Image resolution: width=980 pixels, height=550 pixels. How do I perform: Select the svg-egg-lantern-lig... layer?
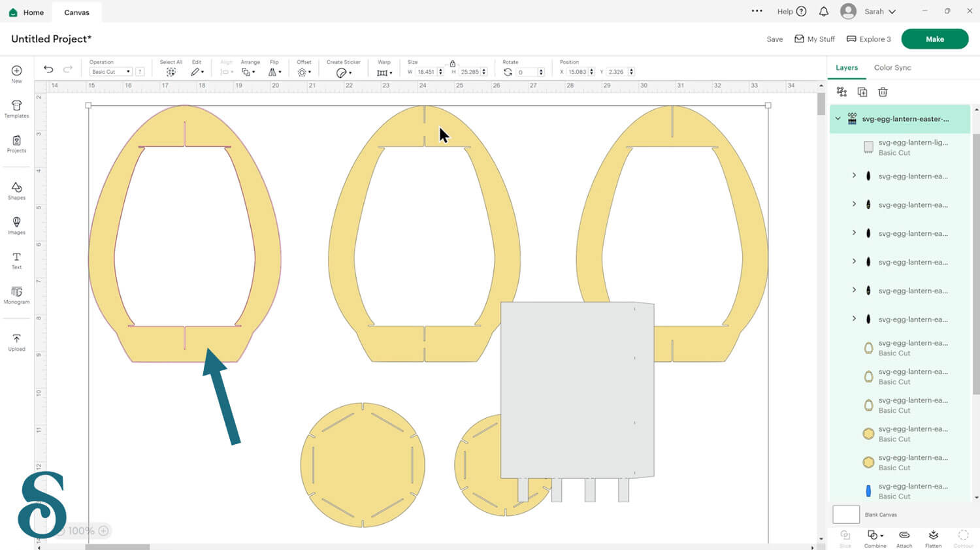click(x=900, y=148)
